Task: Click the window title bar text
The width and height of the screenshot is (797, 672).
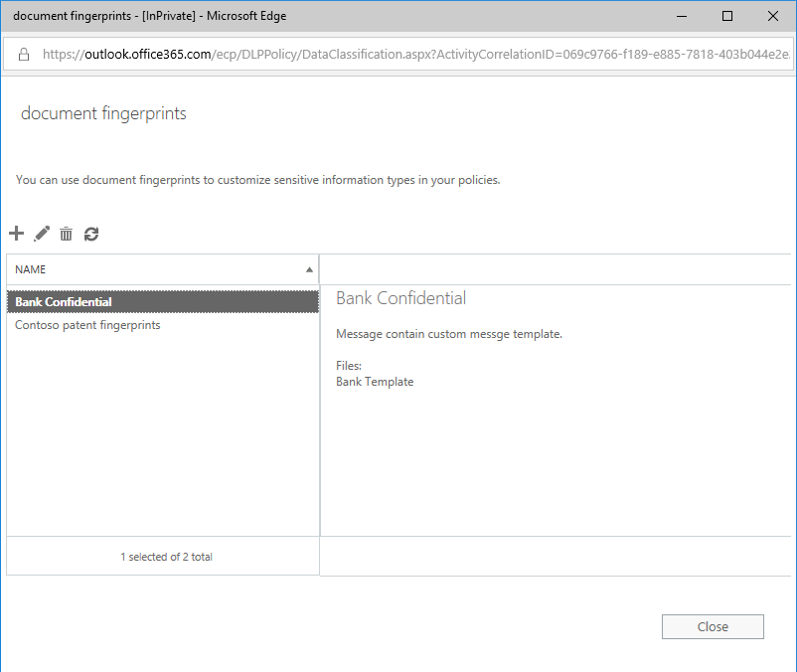Action: coord(150,16)
